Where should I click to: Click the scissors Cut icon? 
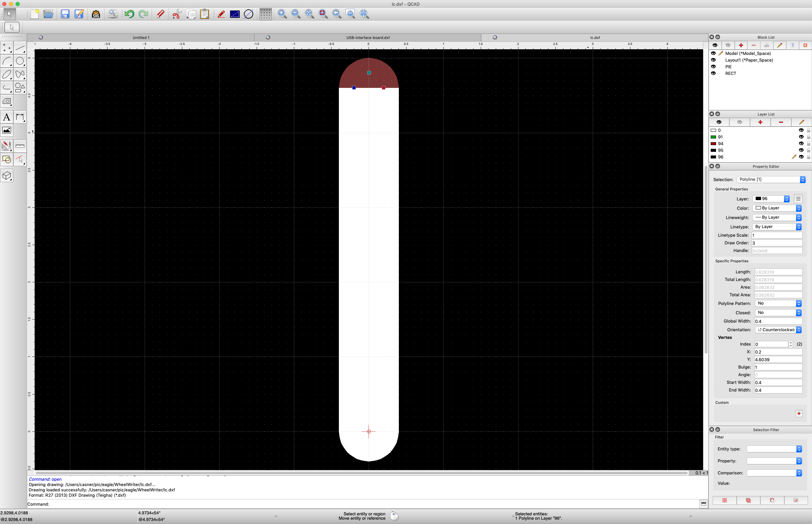click(177, 14)
